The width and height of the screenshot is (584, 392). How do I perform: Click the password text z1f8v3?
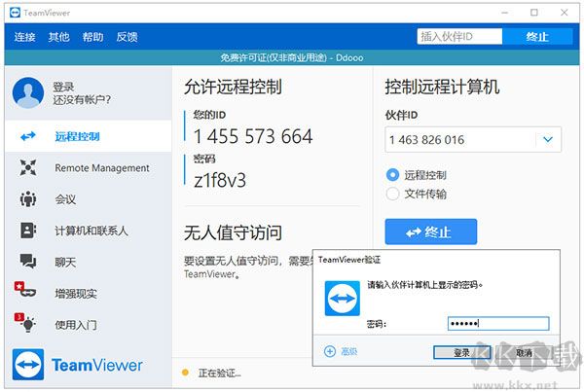coord(220,180)
